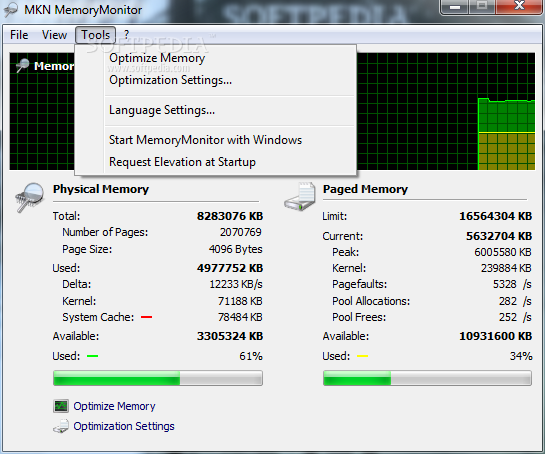
Task: Open Language Settings... from the menu
Action: (x=162, y=110)
